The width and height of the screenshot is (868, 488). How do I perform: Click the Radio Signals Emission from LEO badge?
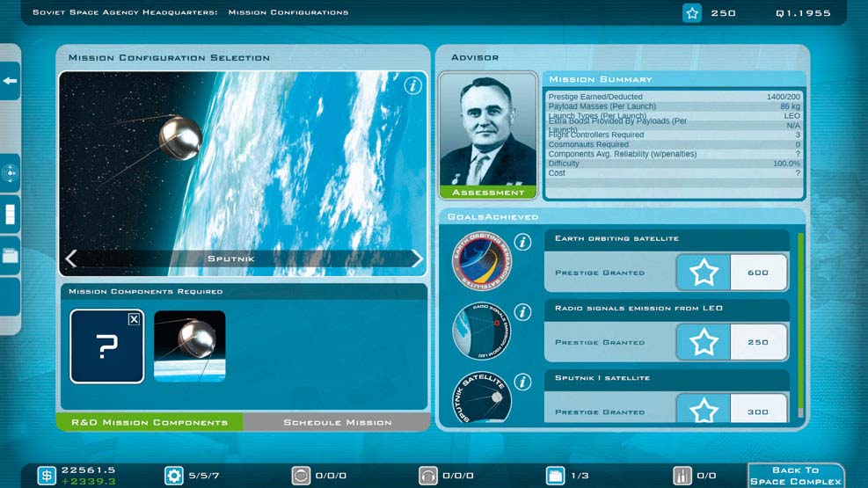point(482,331)
